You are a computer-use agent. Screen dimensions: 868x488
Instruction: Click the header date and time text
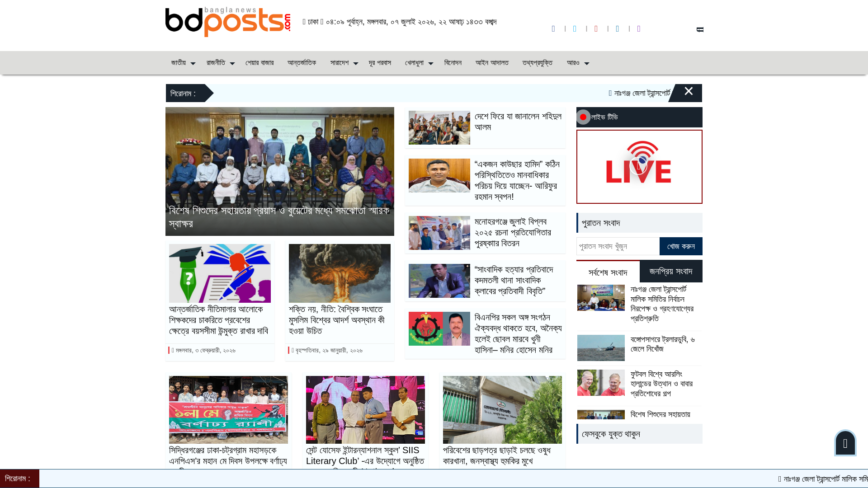point(400,22)
